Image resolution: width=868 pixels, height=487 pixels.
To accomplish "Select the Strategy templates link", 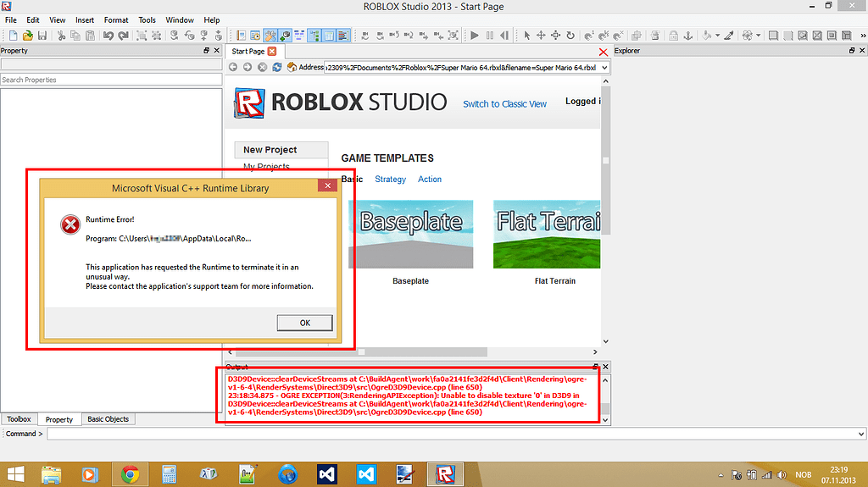I will 390,180.
